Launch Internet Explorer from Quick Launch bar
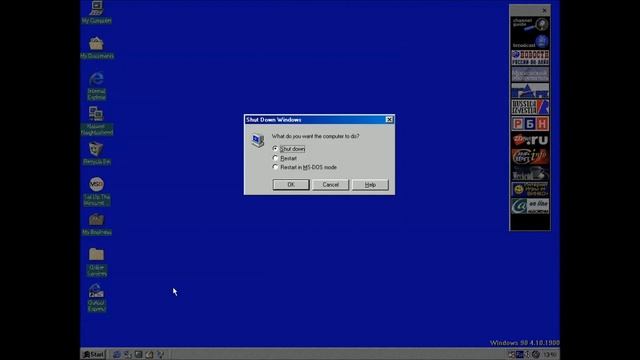The image size is (640, 360). pyautogui.click(x=117, y=355)
